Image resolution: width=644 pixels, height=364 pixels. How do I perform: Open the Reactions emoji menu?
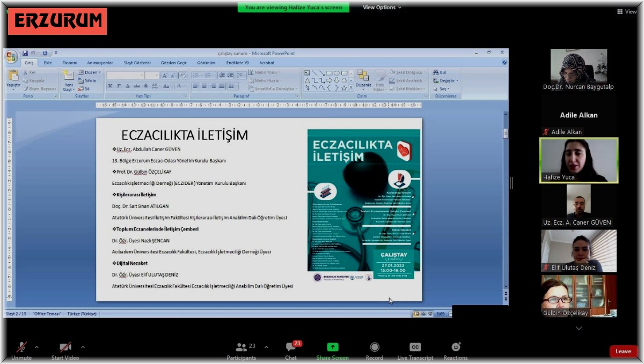point(456,347)
